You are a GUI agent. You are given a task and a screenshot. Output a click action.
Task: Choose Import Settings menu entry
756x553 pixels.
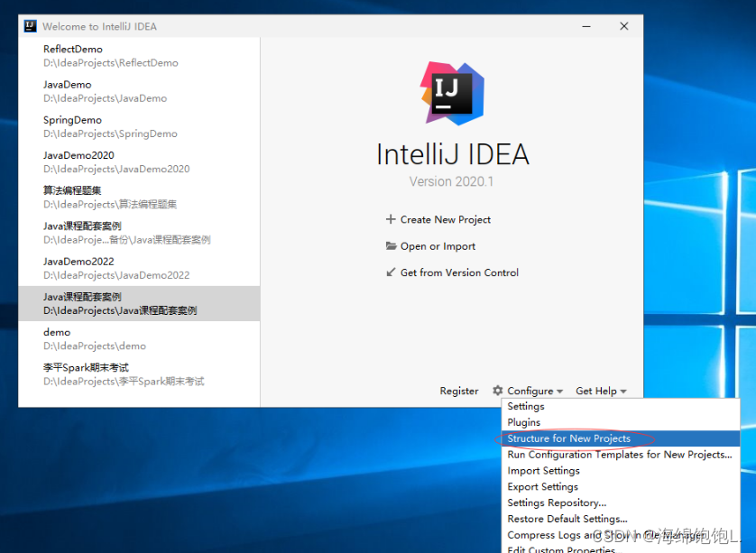(x=621, y=471)
